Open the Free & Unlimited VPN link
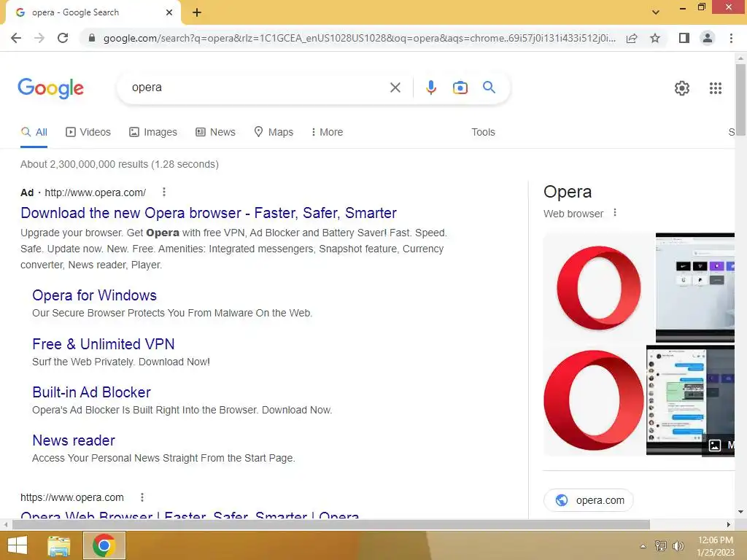Image resolution: width=747 pixels, height=560 pixels. (104, 344)
